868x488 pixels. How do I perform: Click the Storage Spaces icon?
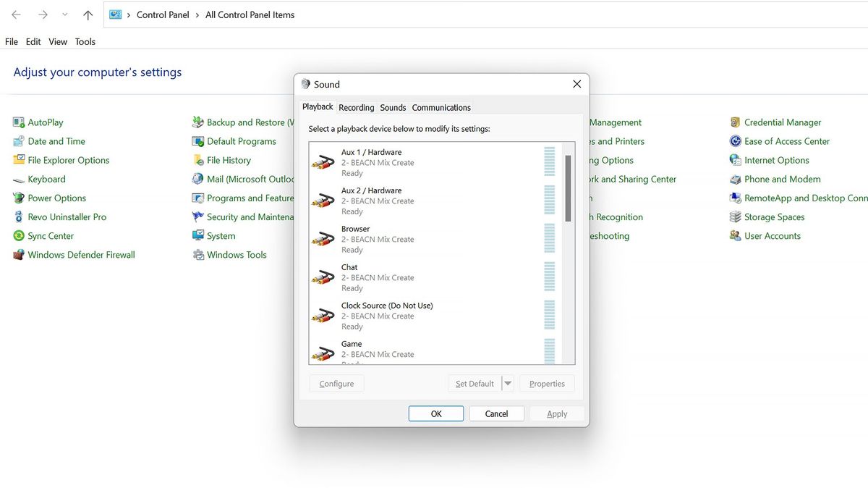pyautogui.click(x=736, y=217)
